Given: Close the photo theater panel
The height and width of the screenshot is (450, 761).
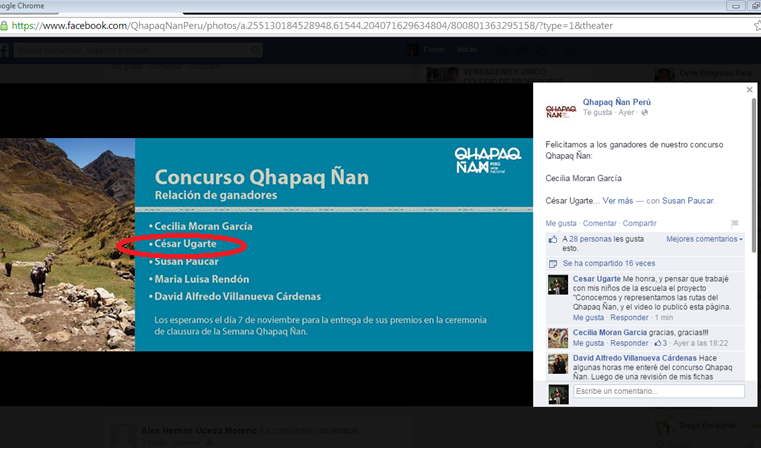Looking at the screenshot, I should click(749, 90).
